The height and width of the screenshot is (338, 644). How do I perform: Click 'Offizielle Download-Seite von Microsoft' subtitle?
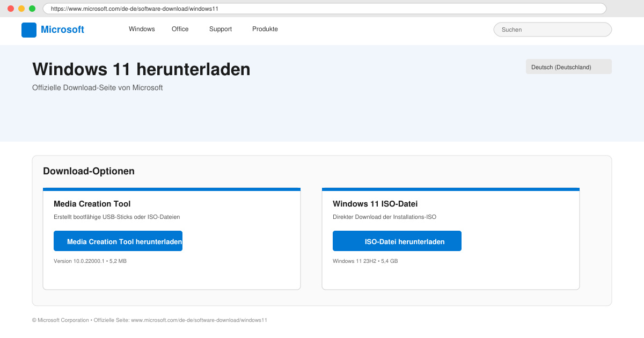98,87
